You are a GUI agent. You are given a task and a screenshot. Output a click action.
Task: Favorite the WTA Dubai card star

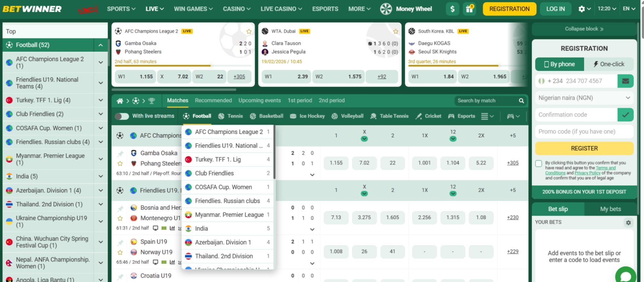coord(396,32)
